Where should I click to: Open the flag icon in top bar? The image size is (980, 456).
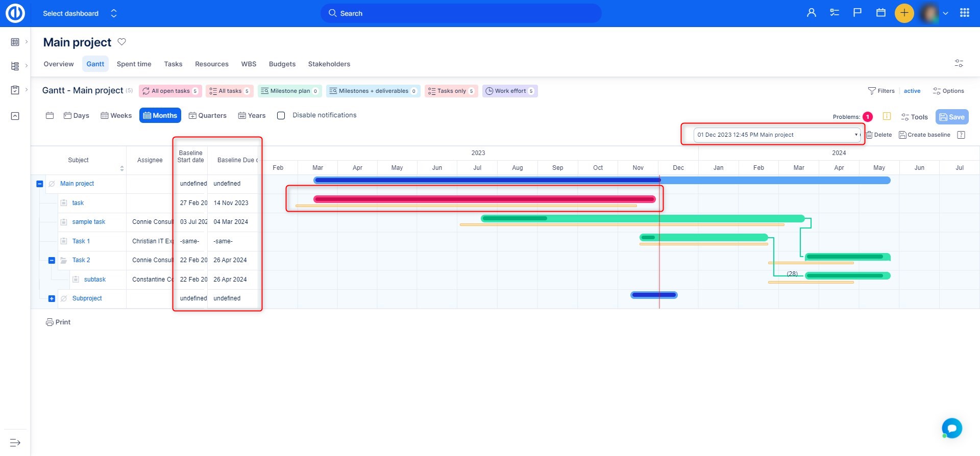(857, 13)
